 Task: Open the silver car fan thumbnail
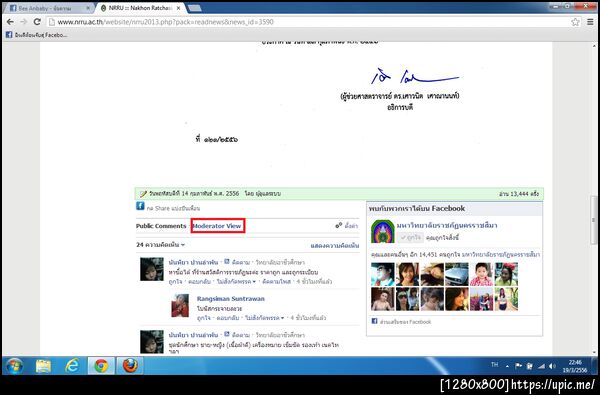[457, 274]
